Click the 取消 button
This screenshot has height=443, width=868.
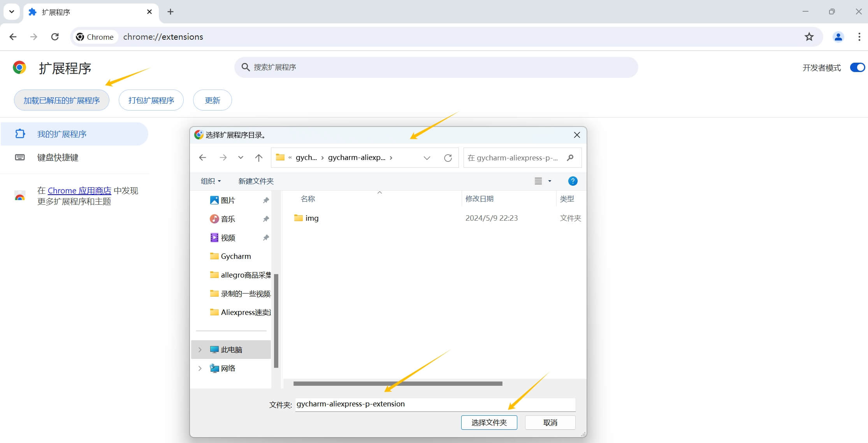click(550, 422)
